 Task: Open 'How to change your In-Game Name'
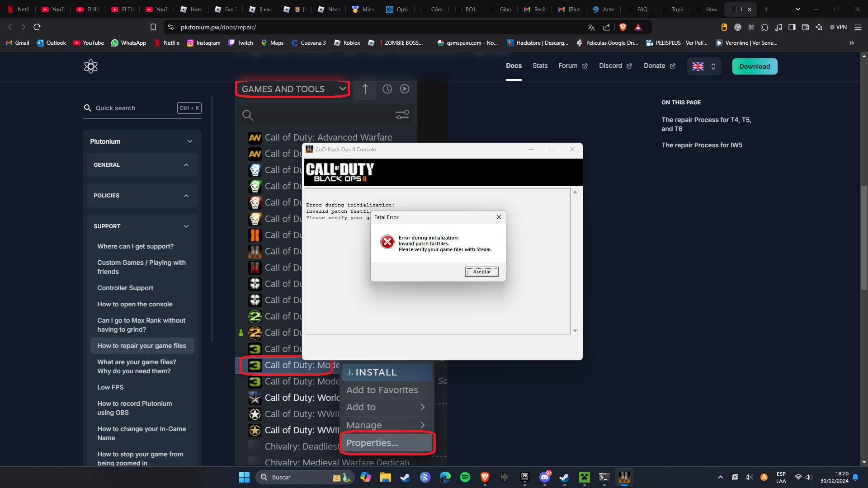142,433
